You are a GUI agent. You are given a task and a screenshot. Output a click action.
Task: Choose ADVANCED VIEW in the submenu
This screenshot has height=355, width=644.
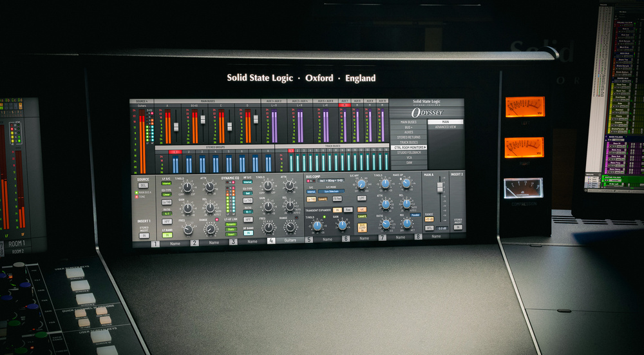click(446, 127)
